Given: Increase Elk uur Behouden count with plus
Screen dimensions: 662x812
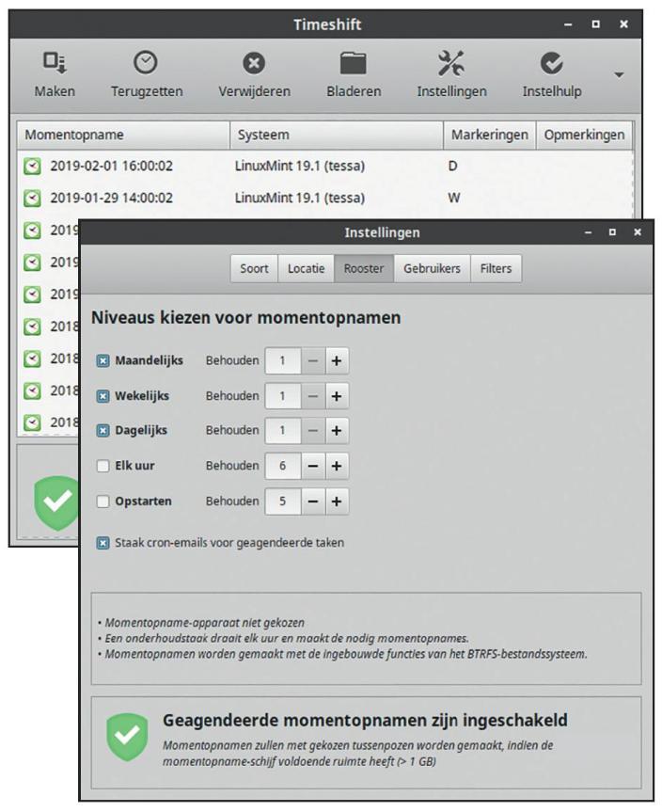Looking at the screenshot, I should point(337,466).
